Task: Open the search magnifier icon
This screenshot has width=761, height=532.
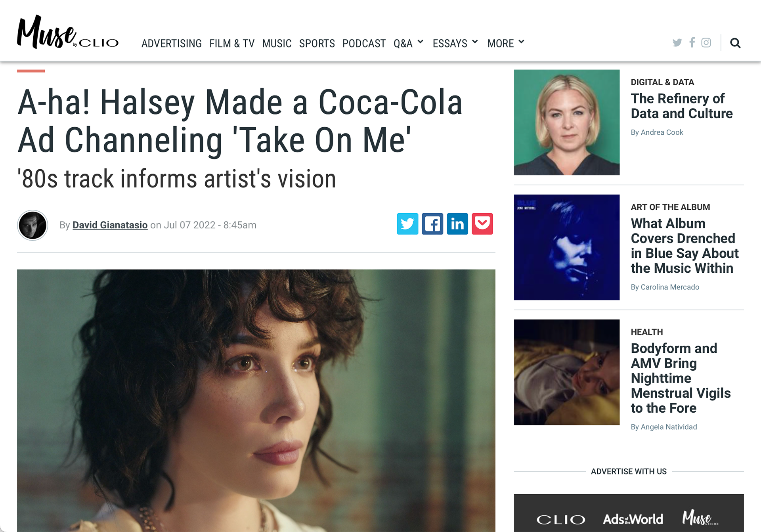Action: point(735,43)
